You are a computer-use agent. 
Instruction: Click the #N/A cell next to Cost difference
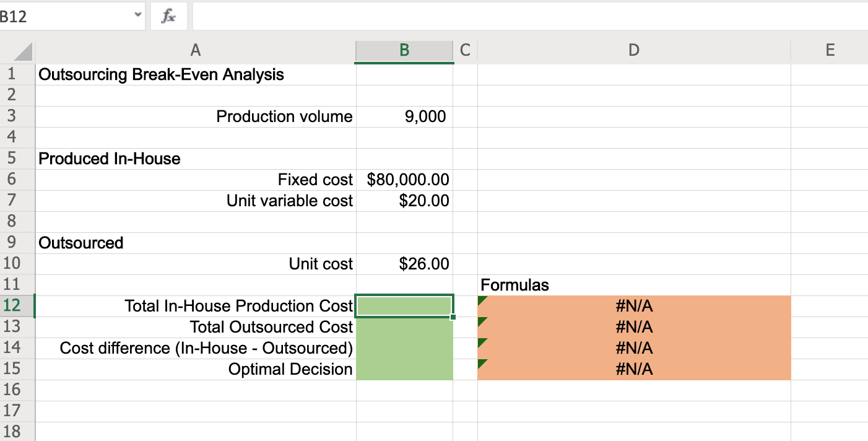point(633,347)
